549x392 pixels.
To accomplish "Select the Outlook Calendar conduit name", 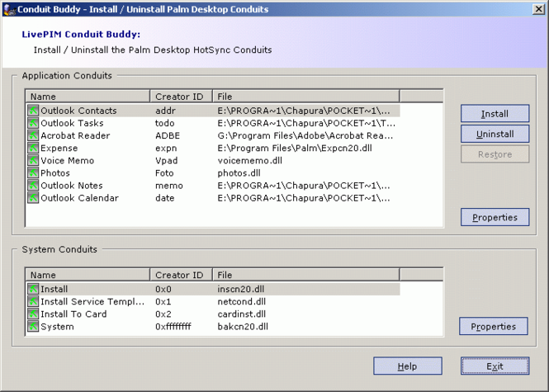I will pos(79,198).
